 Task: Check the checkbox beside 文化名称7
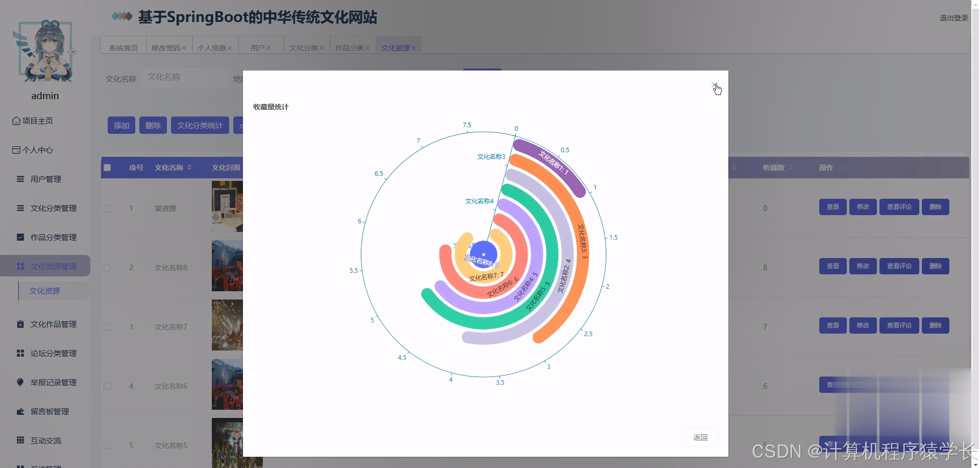[x=107, y=325]
